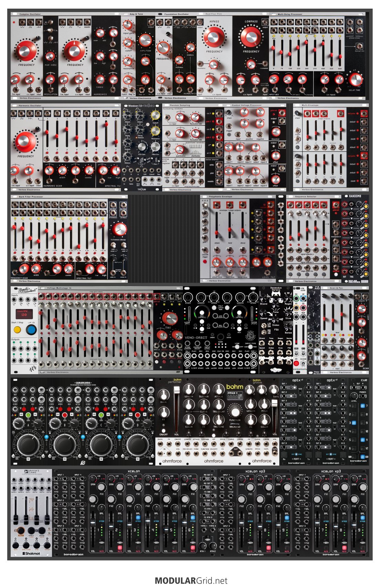Click the input gain knob on Amp & Tone
Image resolution: width=383 pixels, height=588 pixels.
pos(128,25)
